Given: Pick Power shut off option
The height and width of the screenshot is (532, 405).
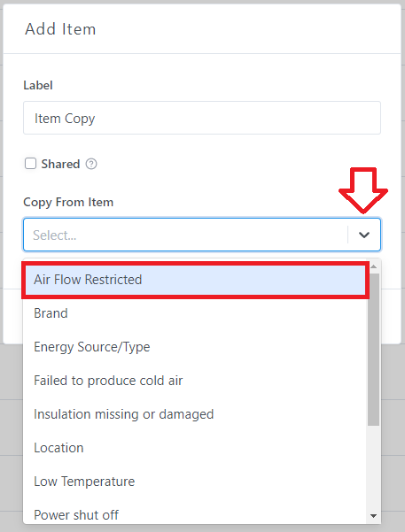Looking at the screenshot, I should click(x=195, y=513).
